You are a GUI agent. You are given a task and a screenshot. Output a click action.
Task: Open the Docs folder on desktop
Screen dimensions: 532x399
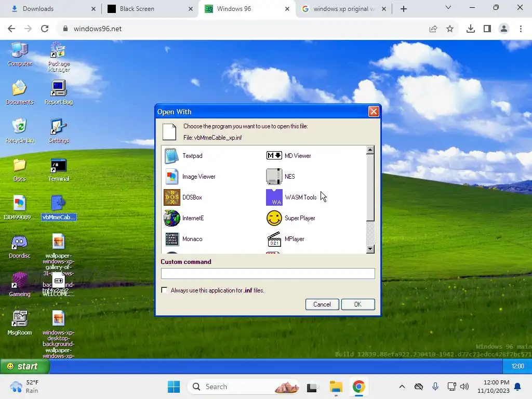click(x=20, y=170)
